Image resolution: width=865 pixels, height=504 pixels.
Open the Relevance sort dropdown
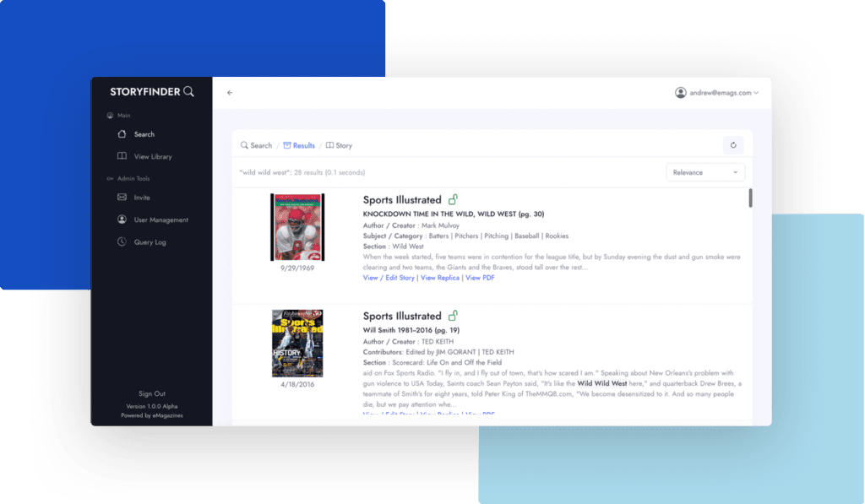(705, 172)
